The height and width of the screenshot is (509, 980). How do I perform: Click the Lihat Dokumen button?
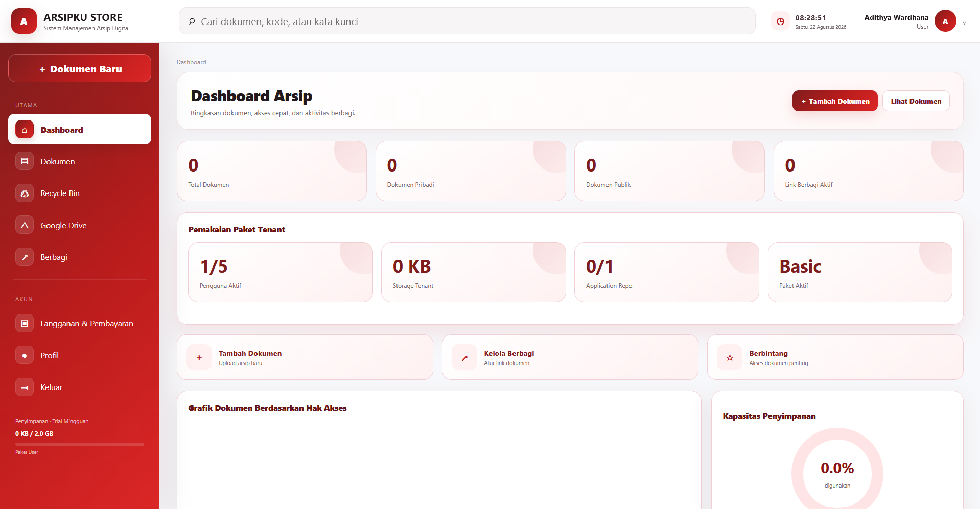[916, 101]
